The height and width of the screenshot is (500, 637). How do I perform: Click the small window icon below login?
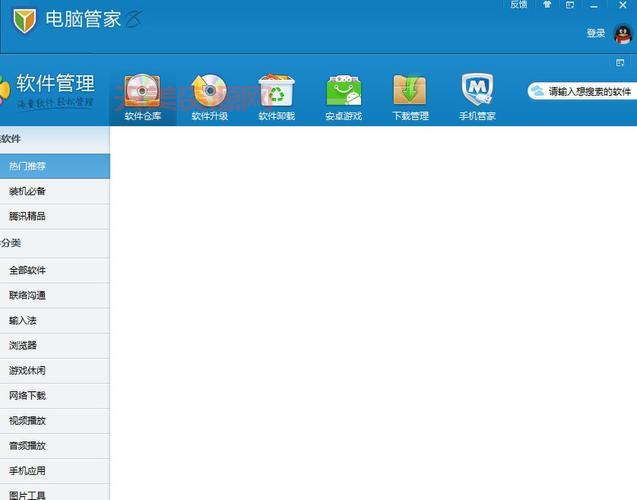coord(620,63)
